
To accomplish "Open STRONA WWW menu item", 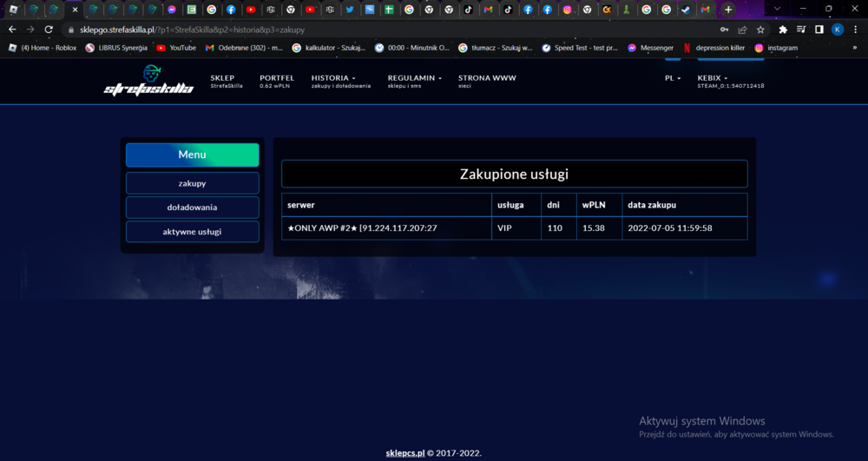I will [x=487, y=82].
